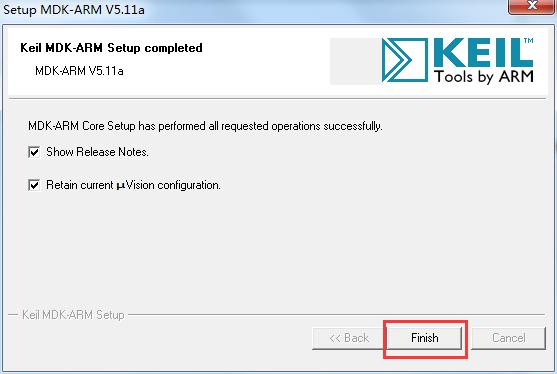Image resolution: width=557 pixels, height=374 pixels.
Task: Click the MDK-ARM V5.11a version subtitle
Action: [79, 71]
